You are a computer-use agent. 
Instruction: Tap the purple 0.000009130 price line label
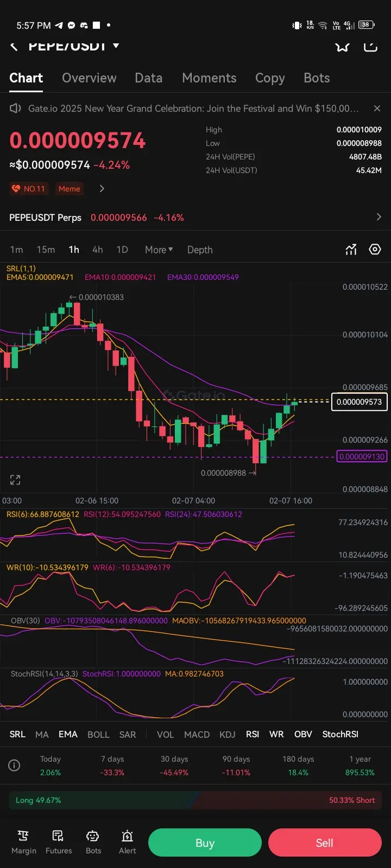click(x=362, y=457)
